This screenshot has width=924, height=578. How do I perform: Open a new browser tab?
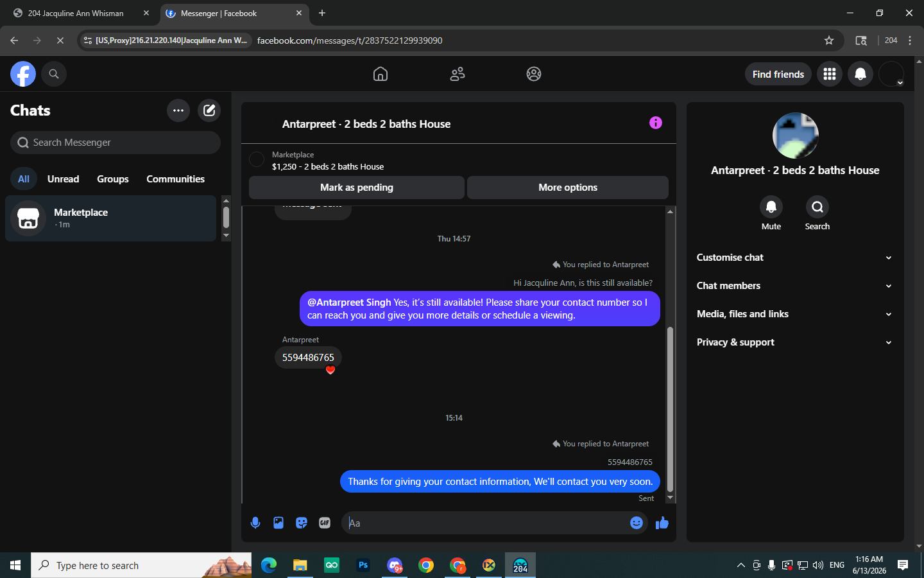pyautogui.click(x=322, y=13)
